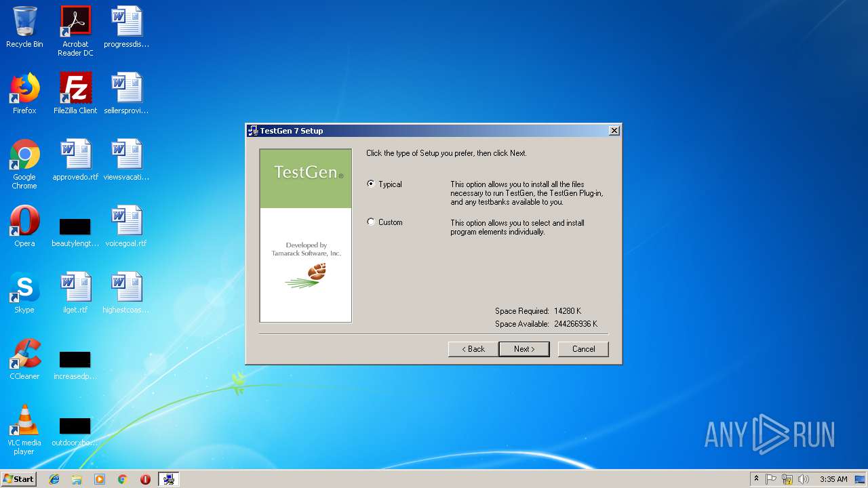Viewport: 868px width, 488px height.
Task: Open the progressdis Word document icon
Action: click(126, 27)
